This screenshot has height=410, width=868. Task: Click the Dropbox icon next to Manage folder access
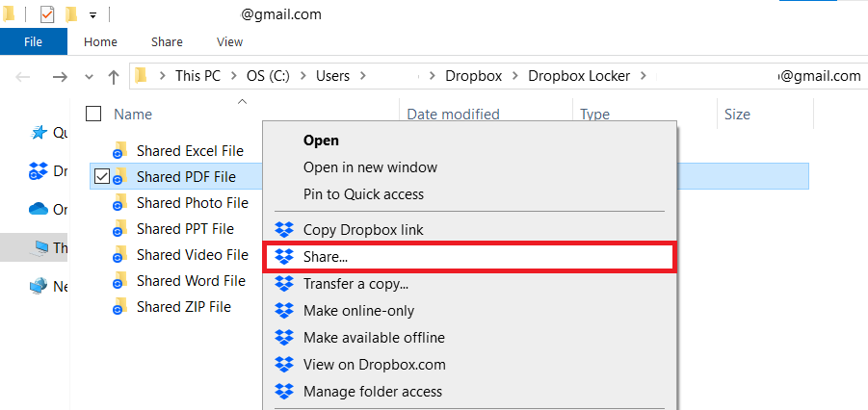(284, 392)
